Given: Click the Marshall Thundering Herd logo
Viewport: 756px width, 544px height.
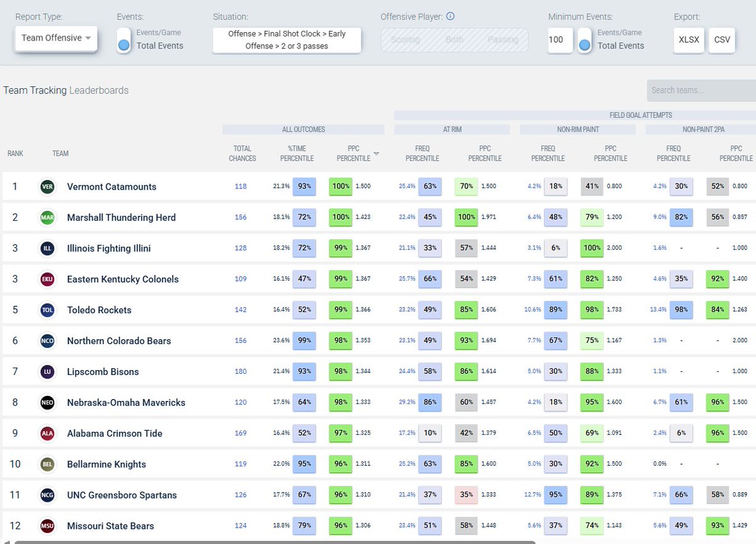Looking at the screenshot, I should (x=47, y=217).
